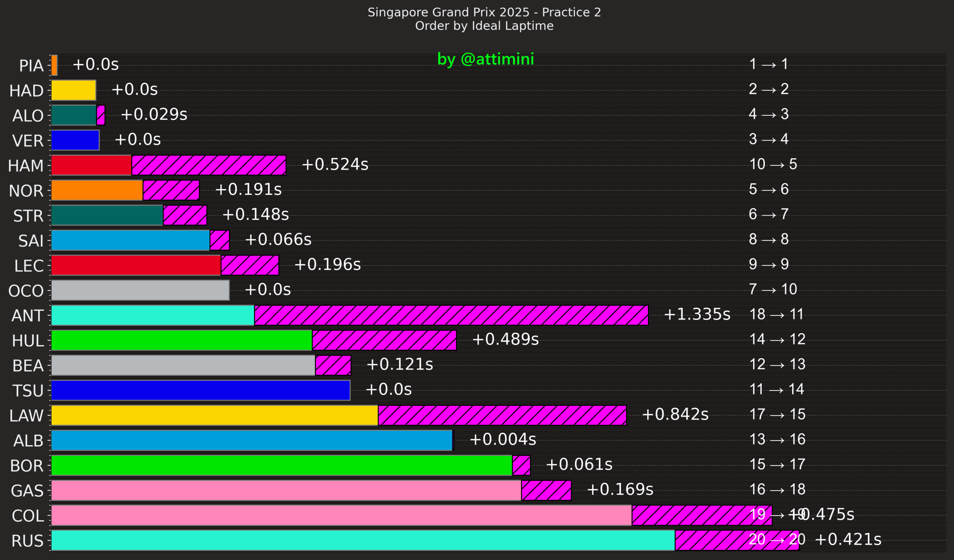Viewport: 954px width, 560px height.
Task: Click HAD's yellow lap time bar
Action: click(x=73, y=90)
